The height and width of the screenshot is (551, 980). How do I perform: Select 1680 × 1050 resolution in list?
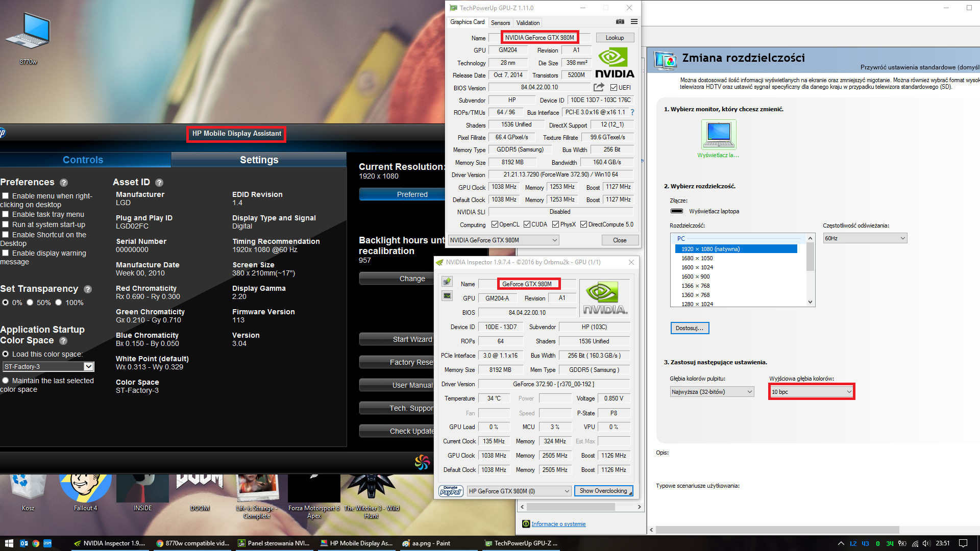(x=697, y=258)
